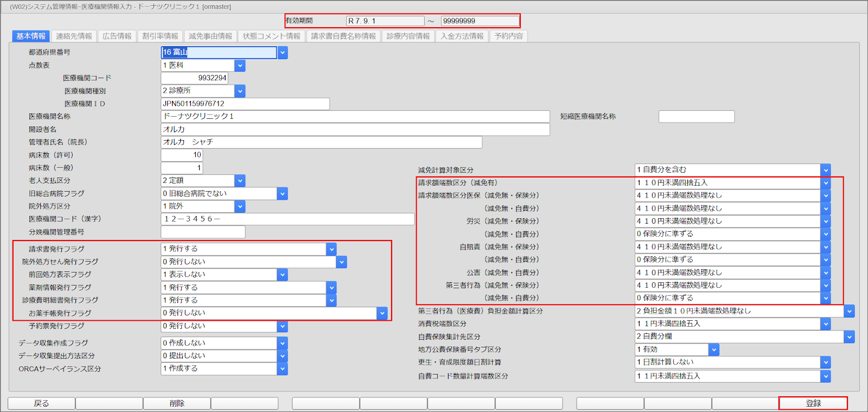Go to the 診療内容情報 tab
The width and height of the screenshot is (868, 412).
(x=408, y=36)
